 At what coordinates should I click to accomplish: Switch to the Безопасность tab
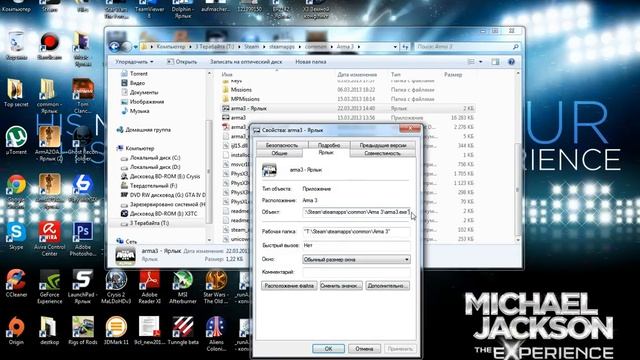(282, 145)
